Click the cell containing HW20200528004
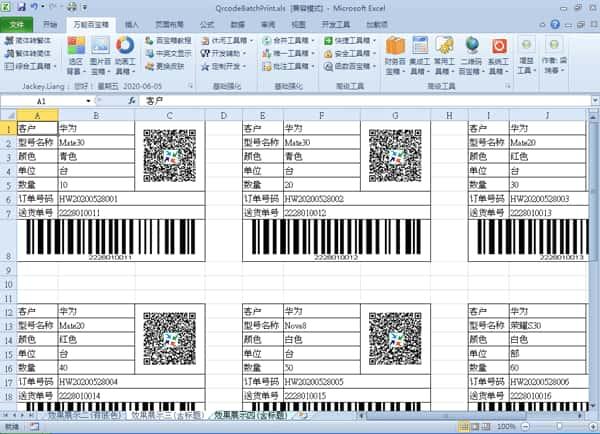Viewport: 600px width, 434px height. click(x=131, y=382)
